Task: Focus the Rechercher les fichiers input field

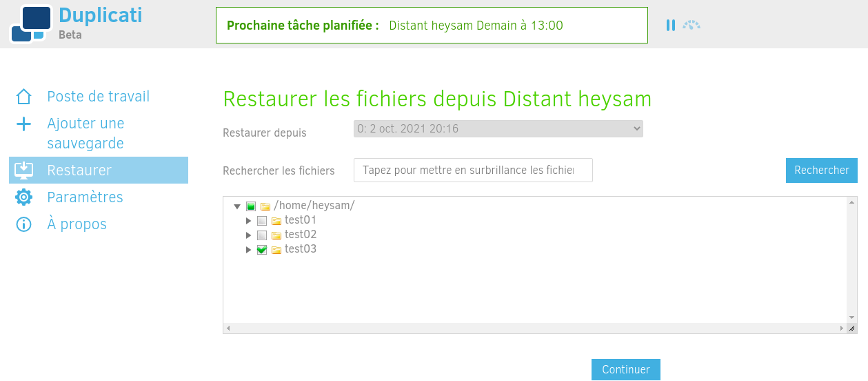Action: click(x=473, y=170)
